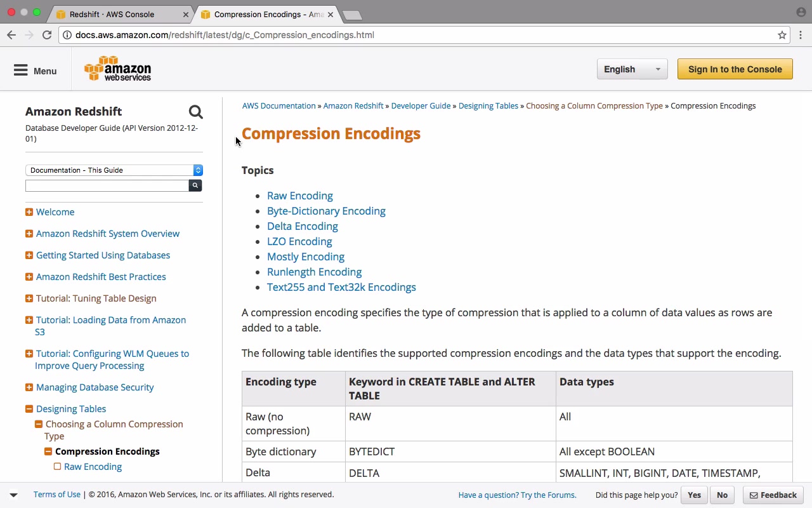Click the Amazon Web Services logo
This screenshot has width=812, height=508.
pos(118,69)
